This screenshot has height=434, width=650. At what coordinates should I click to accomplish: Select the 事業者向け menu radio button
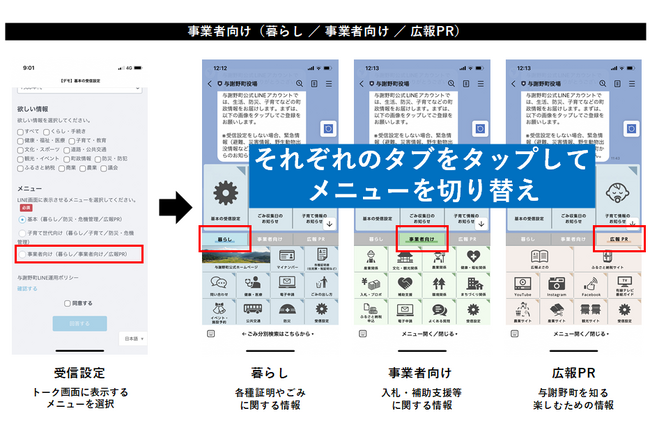tap(22, 254)
